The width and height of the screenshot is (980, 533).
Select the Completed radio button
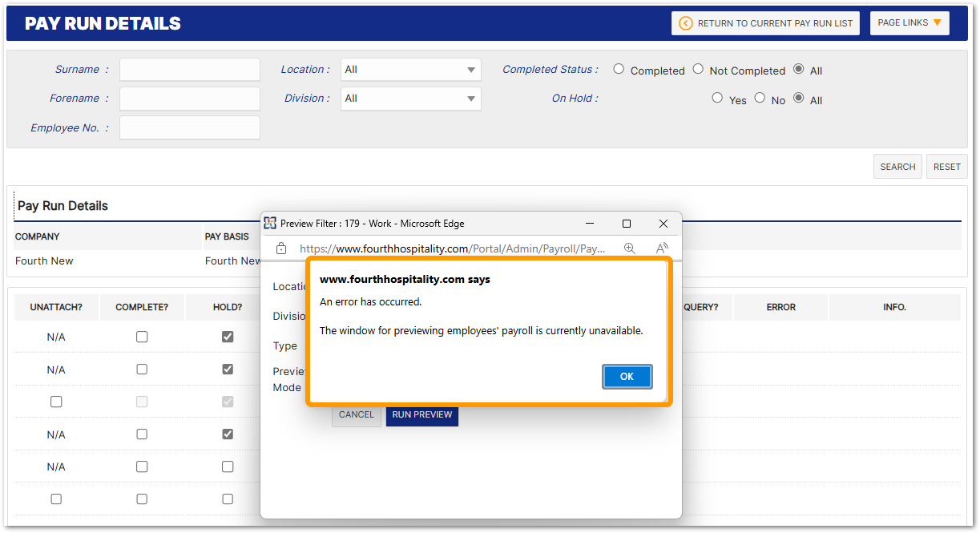coord(619,69)
